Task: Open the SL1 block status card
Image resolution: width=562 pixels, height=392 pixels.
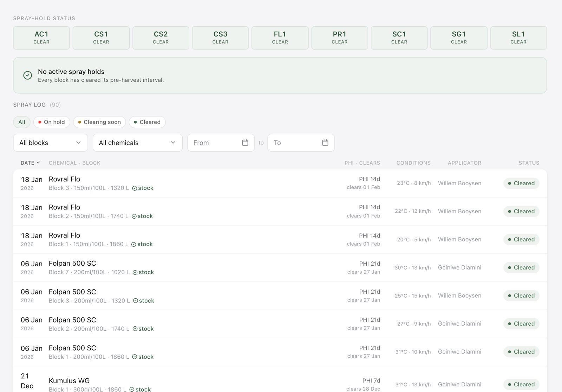Action: (518, 38)
